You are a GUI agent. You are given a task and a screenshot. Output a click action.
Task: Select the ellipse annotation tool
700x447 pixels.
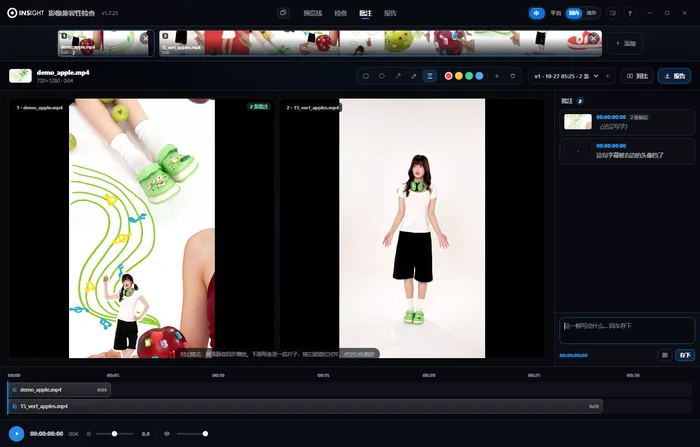point(382,76)
